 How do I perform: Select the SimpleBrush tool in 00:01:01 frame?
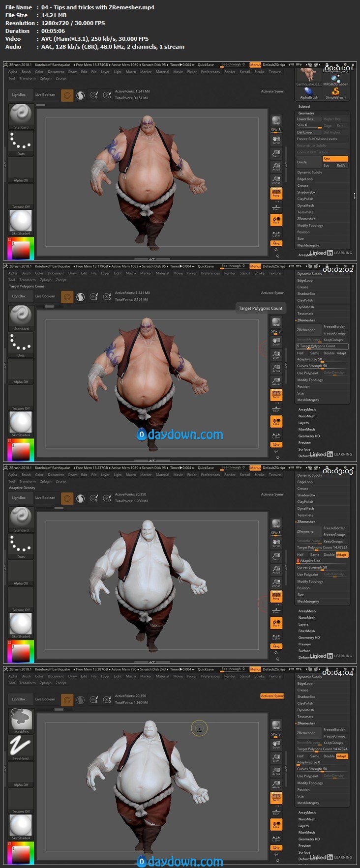335,92
